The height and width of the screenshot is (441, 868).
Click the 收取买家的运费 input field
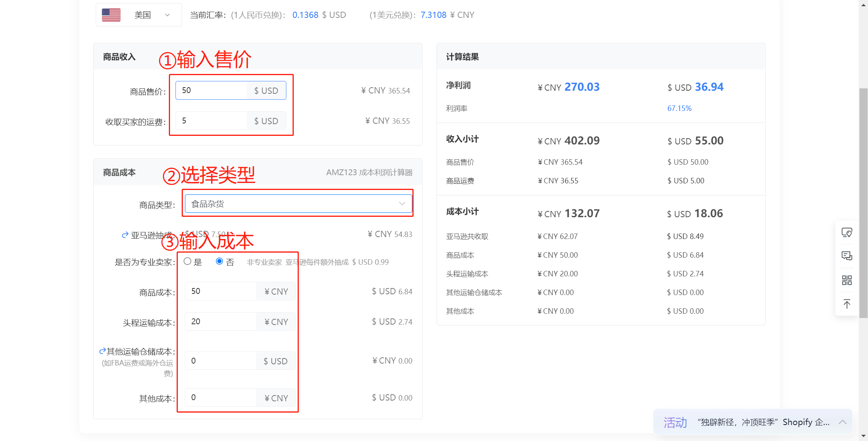[211, 121]
